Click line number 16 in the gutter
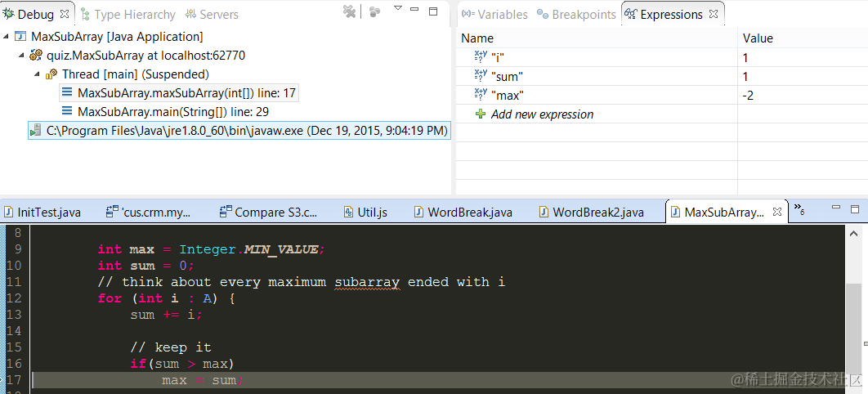Screen dimensions: 868x394 pyautogui.click(x=13, y=364)
